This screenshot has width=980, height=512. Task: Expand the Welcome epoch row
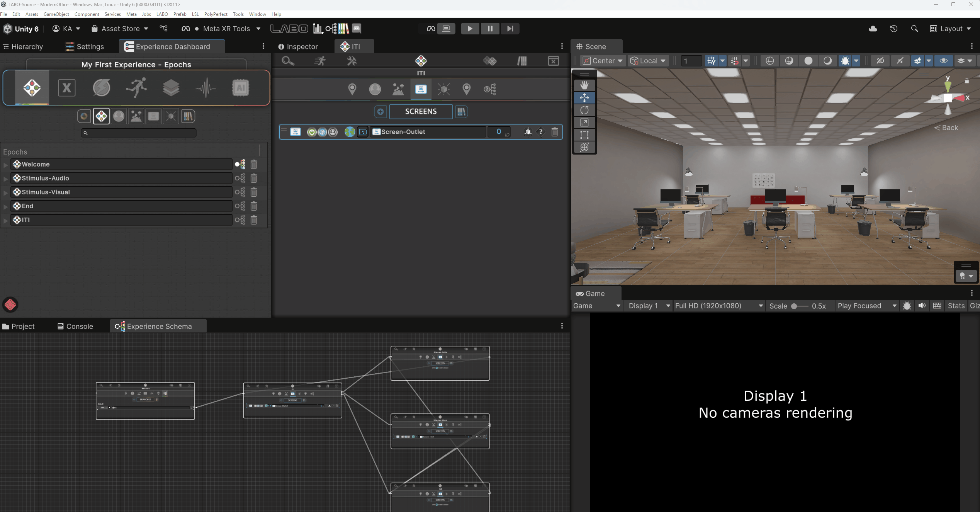tap(5, 165)
